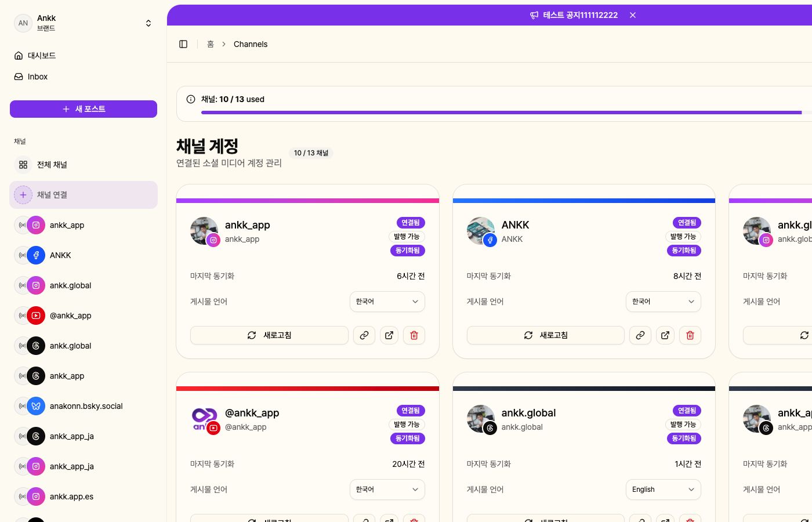Click the 채널 계정 heading

click(x=207, y=146)
